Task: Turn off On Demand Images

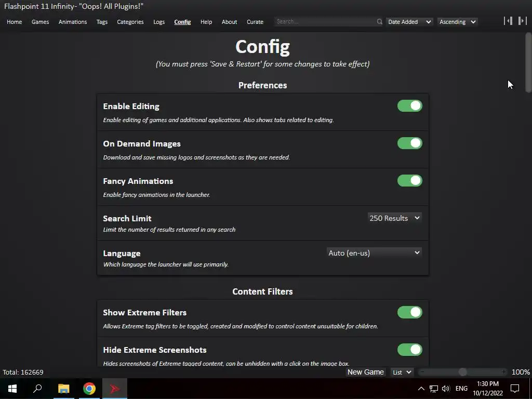Action: tap(410, 143)
